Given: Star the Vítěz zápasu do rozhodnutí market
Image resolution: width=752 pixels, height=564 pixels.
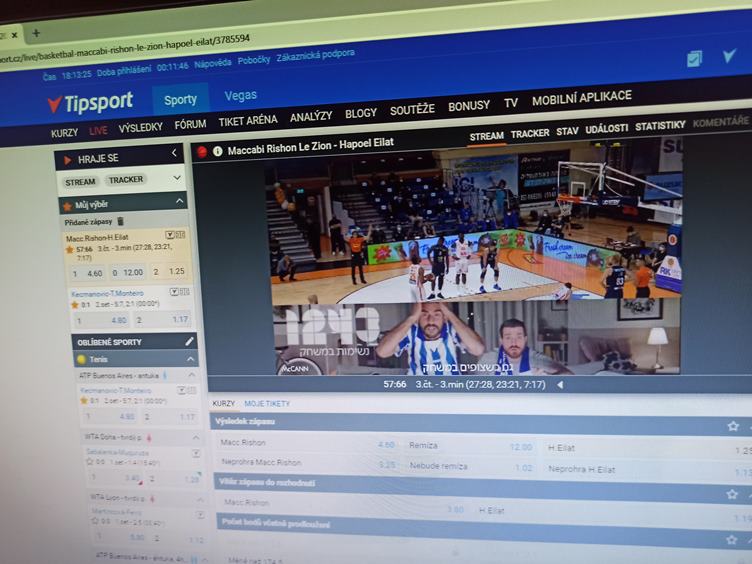Looking at the screenshot, I should click(731, 494).
